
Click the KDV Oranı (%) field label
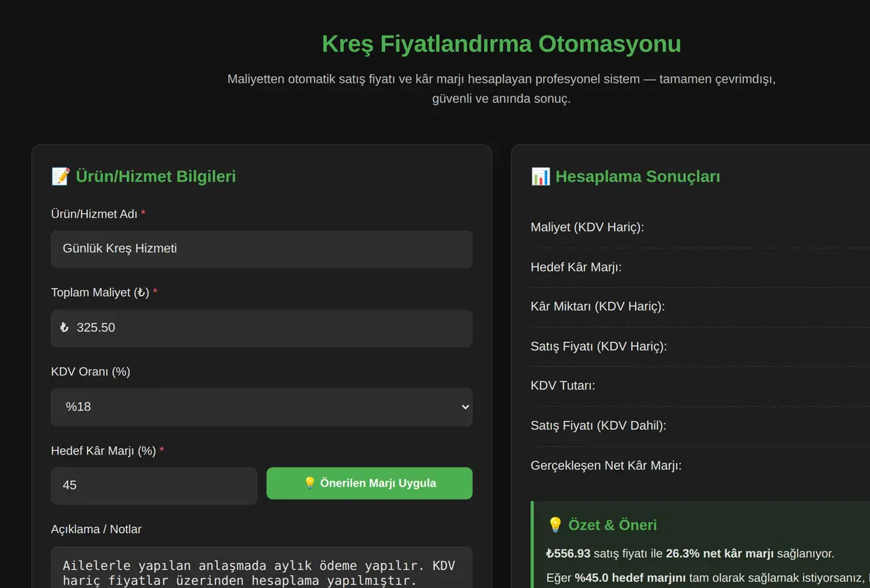(x=91, y=372)
